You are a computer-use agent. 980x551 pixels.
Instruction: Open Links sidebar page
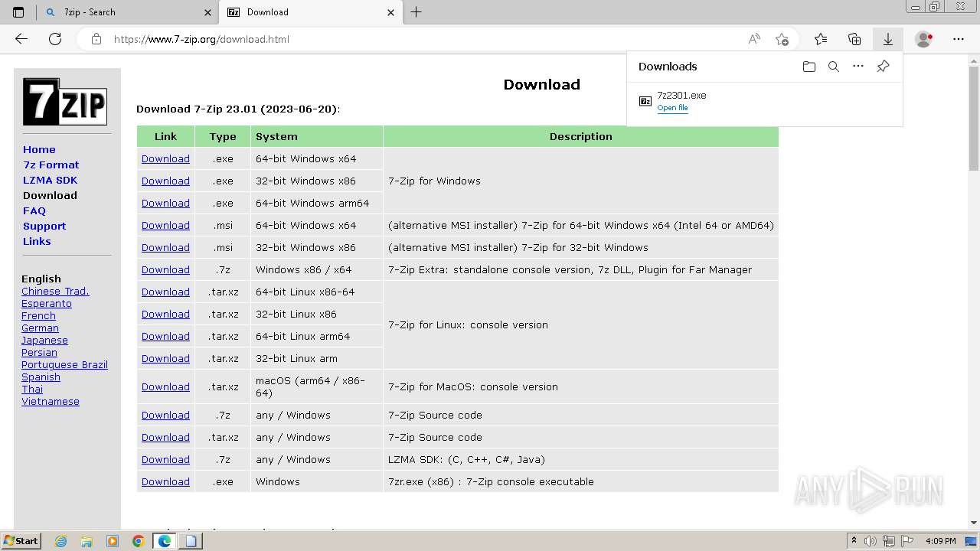point(37,241)
